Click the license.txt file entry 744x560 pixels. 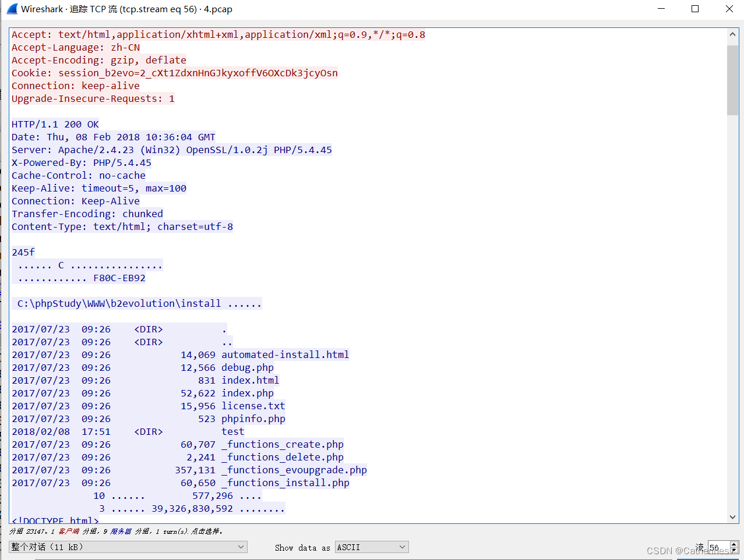pyautogui.click(x=149, y=406)
